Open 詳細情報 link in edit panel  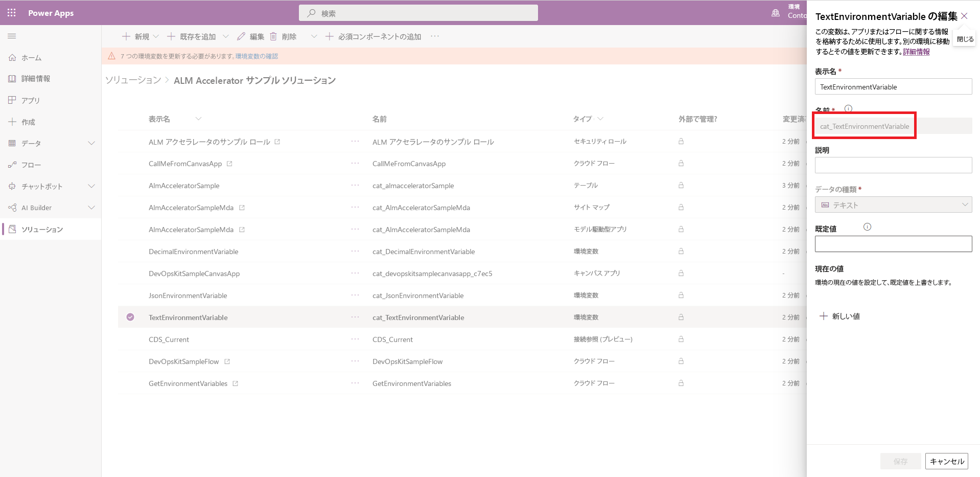[916, 52]
